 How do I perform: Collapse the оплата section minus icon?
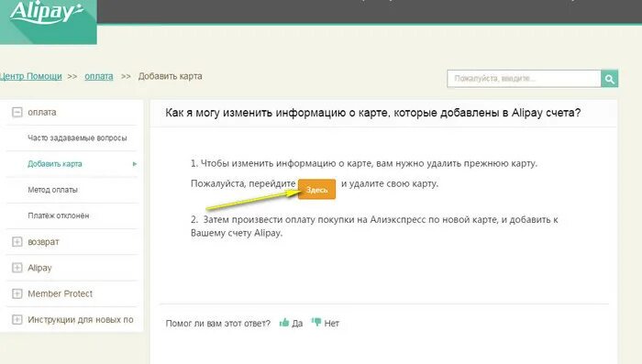pos(17,112)
